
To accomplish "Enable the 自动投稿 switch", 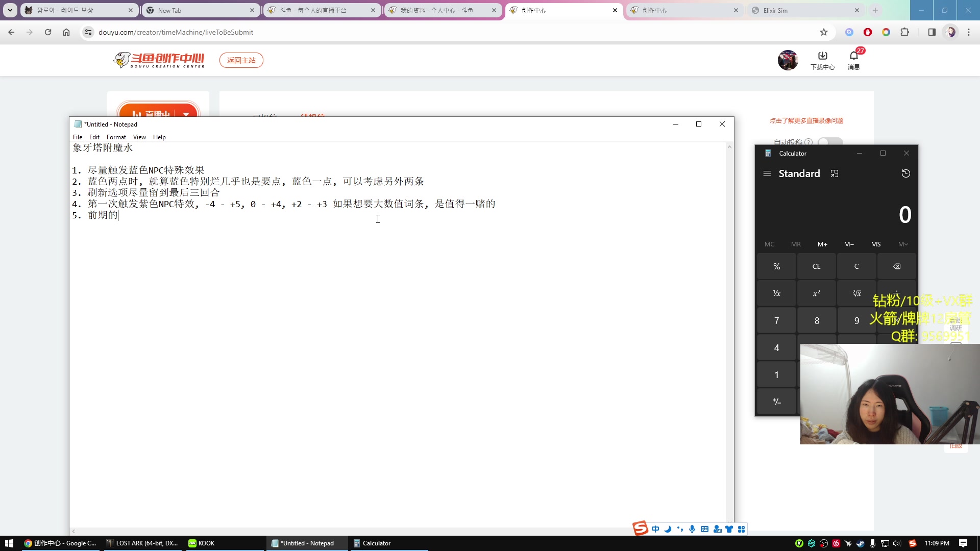I will (x=830, y=142).
